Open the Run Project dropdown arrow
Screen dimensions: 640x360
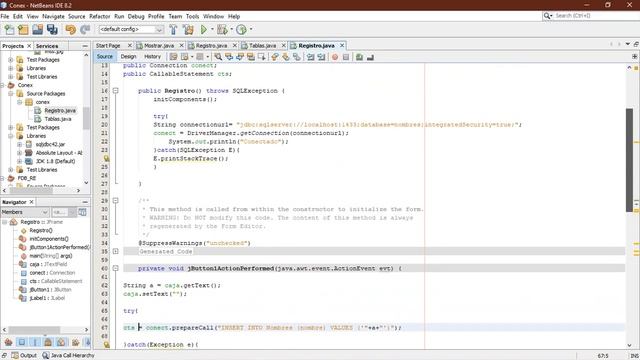click(x=212, y=29)
